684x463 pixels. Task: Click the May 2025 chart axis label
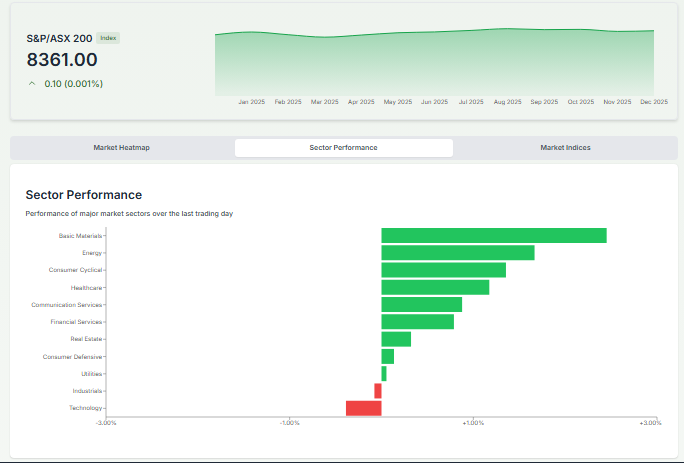tap(398, 102)
